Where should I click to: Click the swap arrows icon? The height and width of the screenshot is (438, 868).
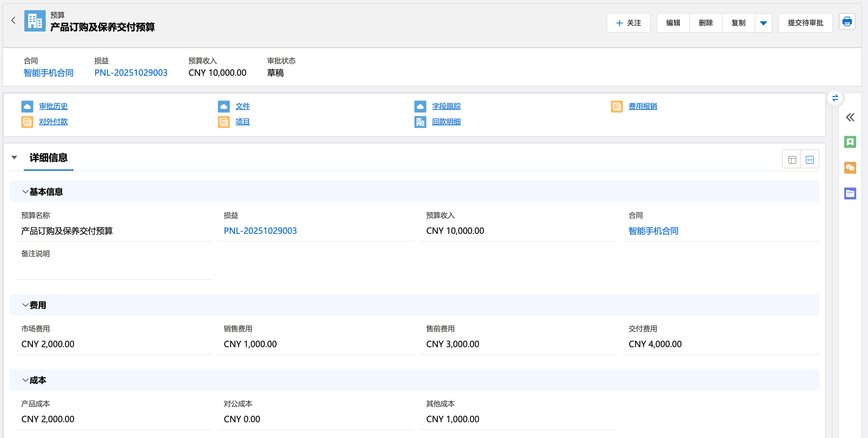click(835, 98)
